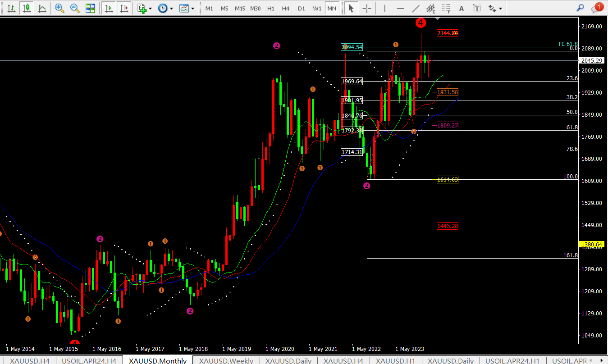Activate the Fibonacci Retracement tool

point(446,8)
